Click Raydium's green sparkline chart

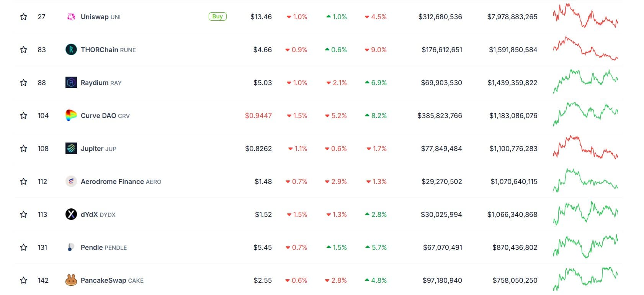tap(585, 81)
